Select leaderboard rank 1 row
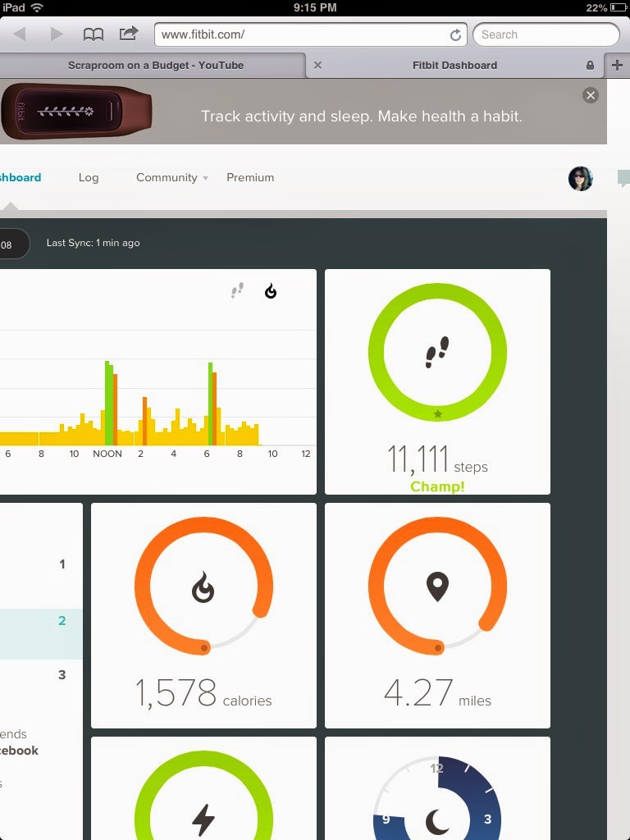 click(x=41, y=564)
